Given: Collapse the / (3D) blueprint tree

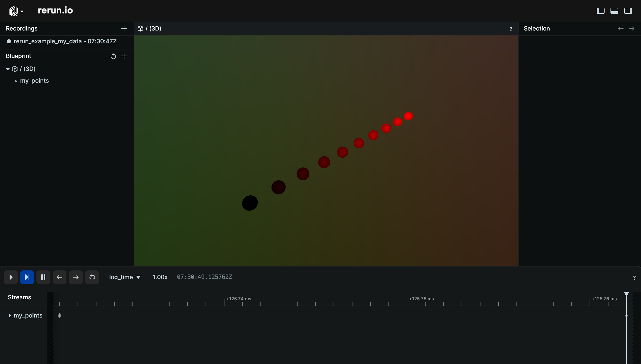Looking at the screenshot, I should point(8,69).
